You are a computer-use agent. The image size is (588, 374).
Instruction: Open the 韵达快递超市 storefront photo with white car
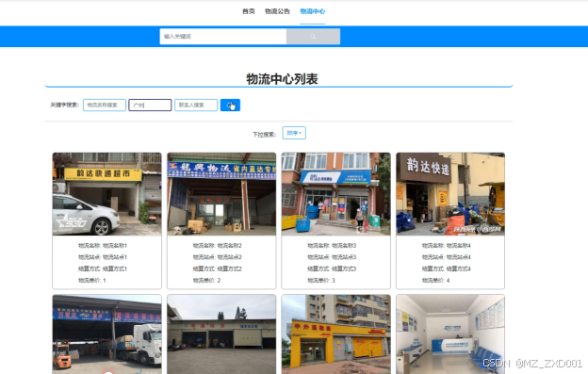107,194
